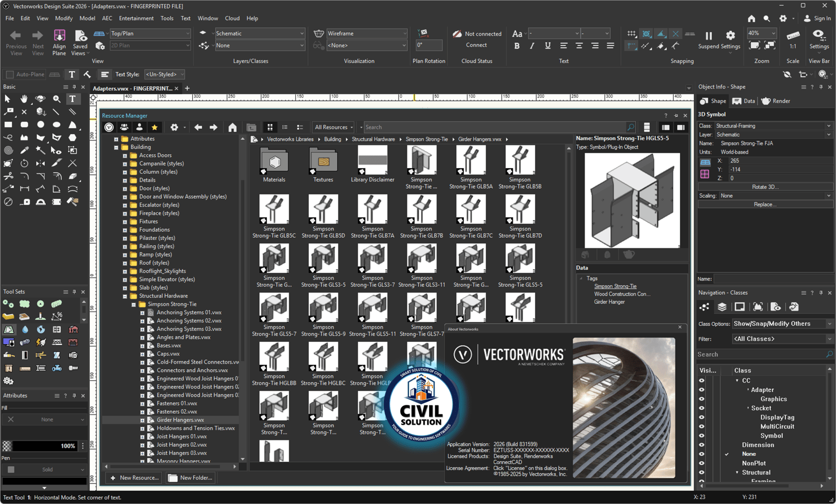Image resolution: width=836 pixels, height=504 pixels.
Task: Open the Entertainment menu
Action: point(136,18)
